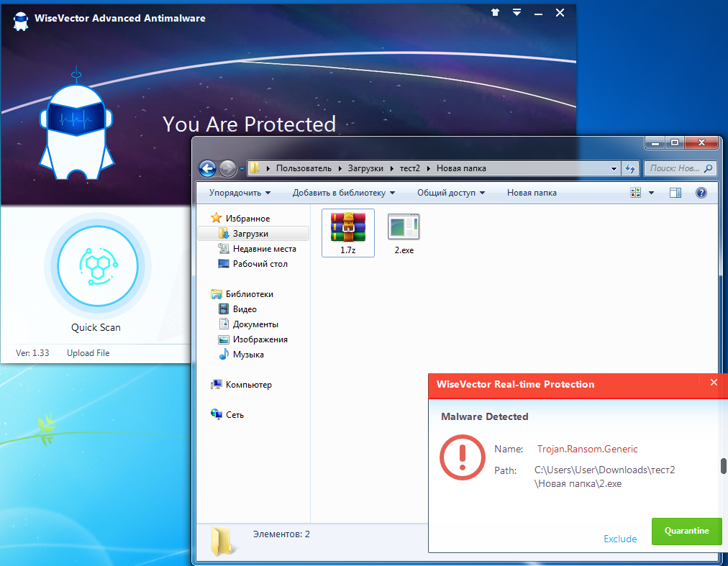Screen dimensions: 728x566
Task: Start a Quick Scan in WiseVector
Action: (98, 266)
